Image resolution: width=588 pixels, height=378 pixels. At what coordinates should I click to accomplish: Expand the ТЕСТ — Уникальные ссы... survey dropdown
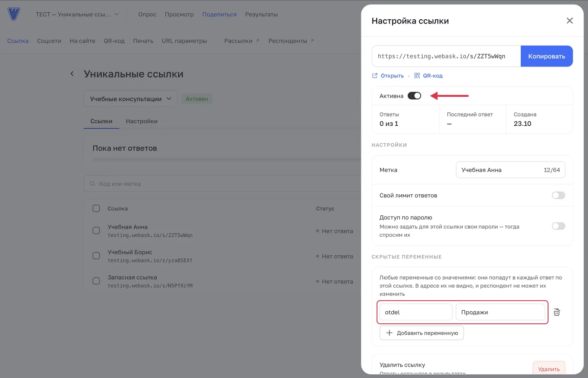77,14
